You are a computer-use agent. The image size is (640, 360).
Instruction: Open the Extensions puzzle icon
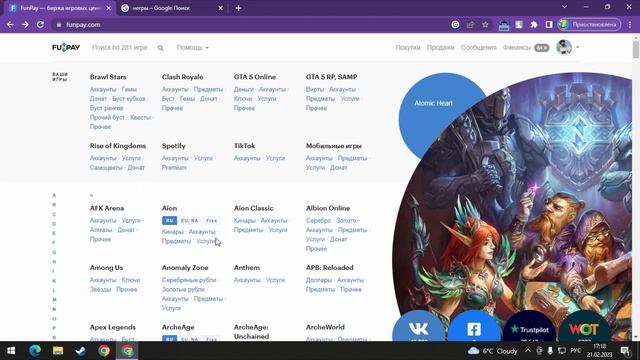pyautogui.click(x=534, y=25)
